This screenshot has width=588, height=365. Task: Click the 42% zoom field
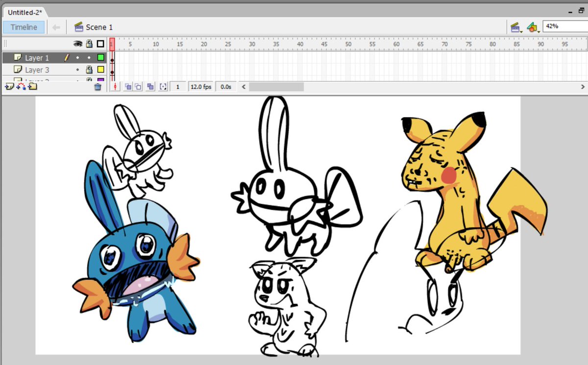(x=565, y=26)
